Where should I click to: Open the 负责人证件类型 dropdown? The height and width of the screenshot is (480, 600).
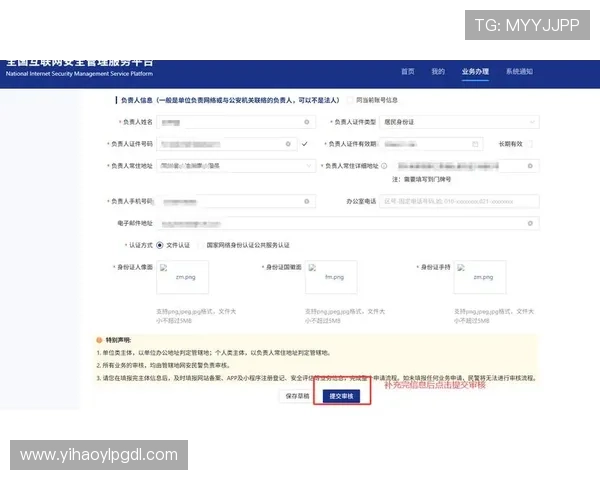[x=459, y=122]
